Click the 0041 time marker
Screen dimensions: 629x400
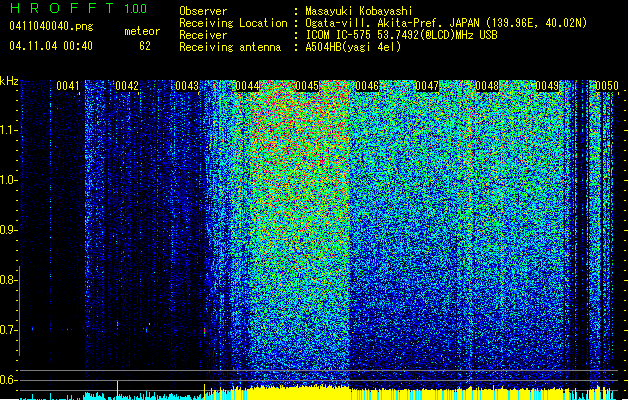68,86
